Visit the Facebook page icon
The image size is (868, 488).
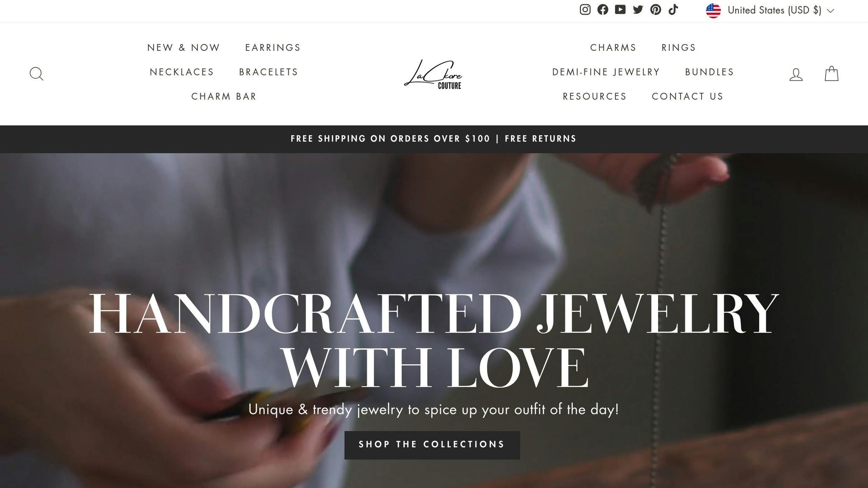[x=603, y=10]
